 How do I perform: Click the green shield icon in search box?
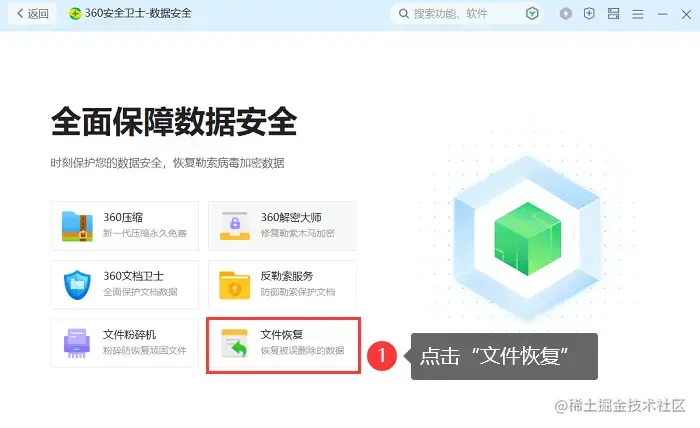click(x=532, y=14)
